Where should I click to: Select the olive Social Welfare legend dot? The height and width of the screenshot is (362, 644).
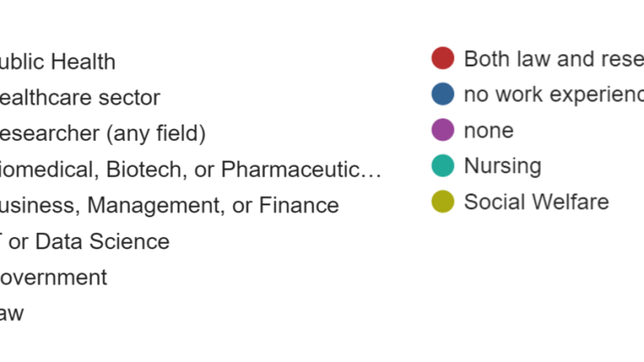click(443, 201)
